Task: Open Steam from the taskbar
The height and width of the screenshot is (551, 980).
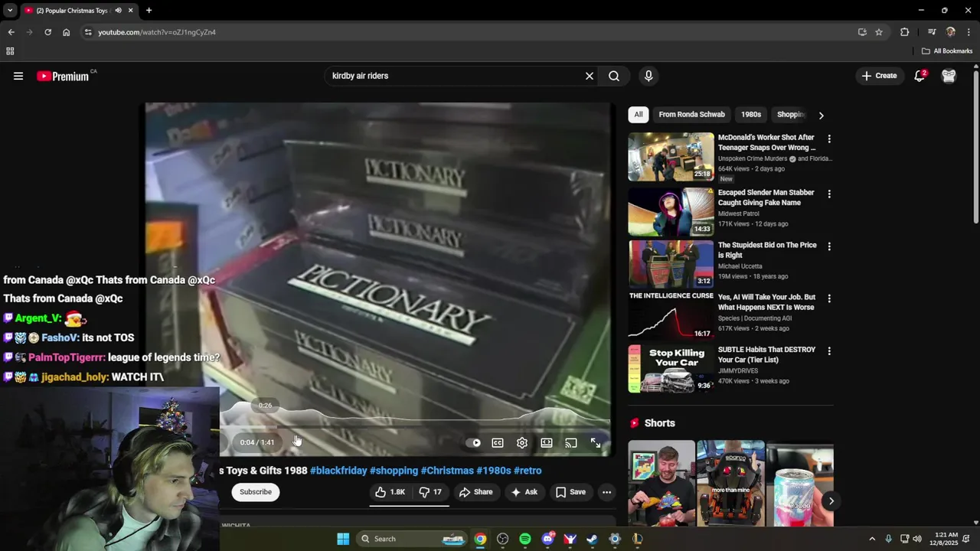Action: 592,539
